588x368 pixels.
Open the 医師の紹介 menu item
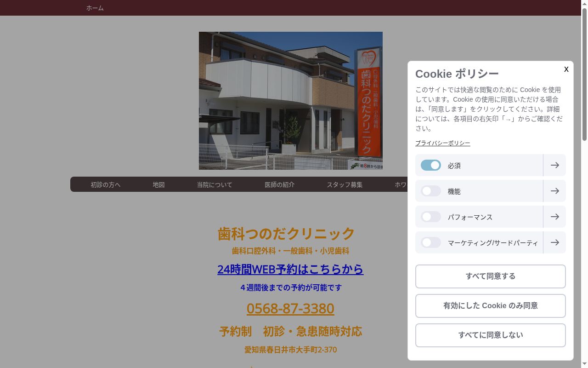pos(279,184)
